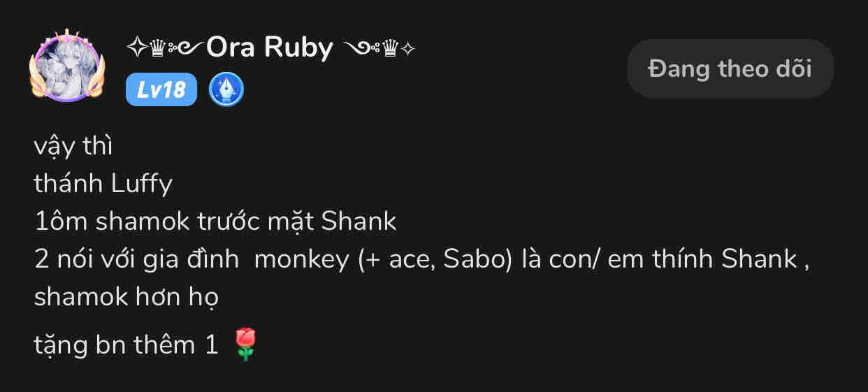Click the crown ornament before Ora Ruby

(x=157, y=48)
